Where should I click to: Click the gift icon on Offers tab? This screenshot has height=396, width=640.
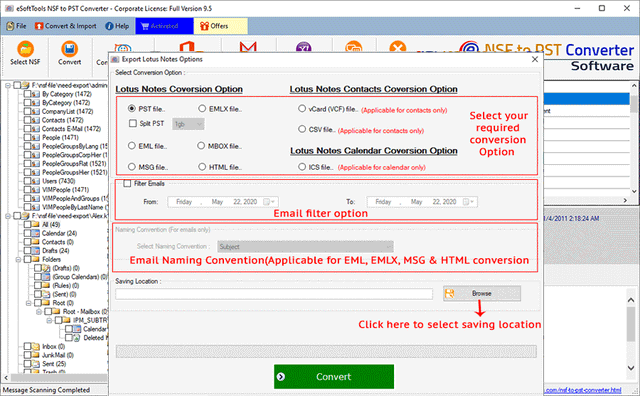[204, 26]
